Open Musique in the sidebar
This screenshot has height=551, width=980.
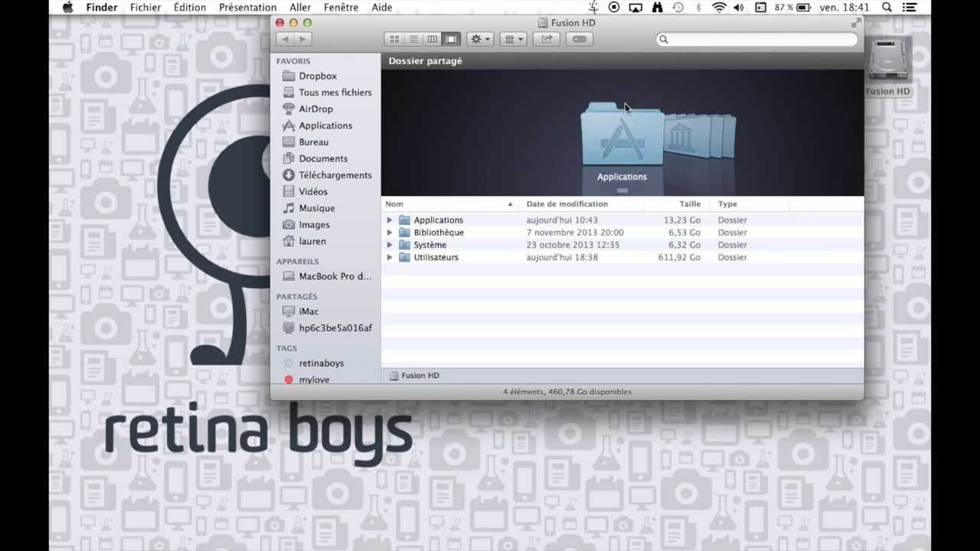point(316,208)
